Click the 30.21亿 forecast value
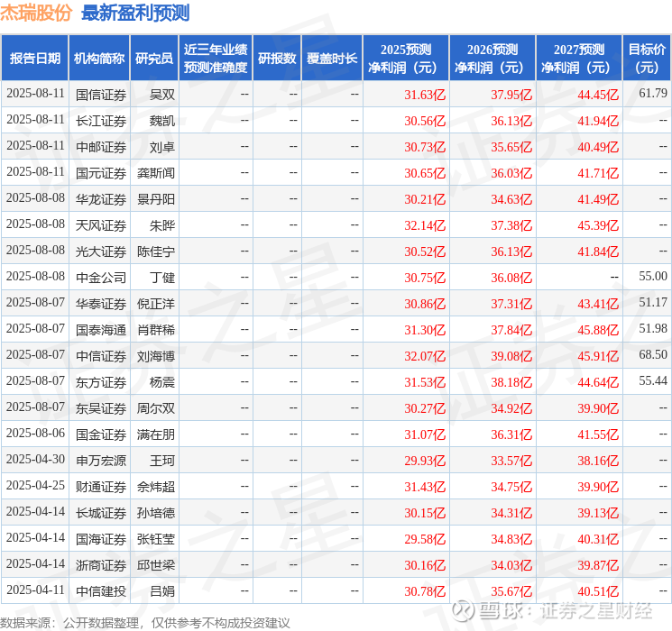The image size is (672, 631). 425,199
